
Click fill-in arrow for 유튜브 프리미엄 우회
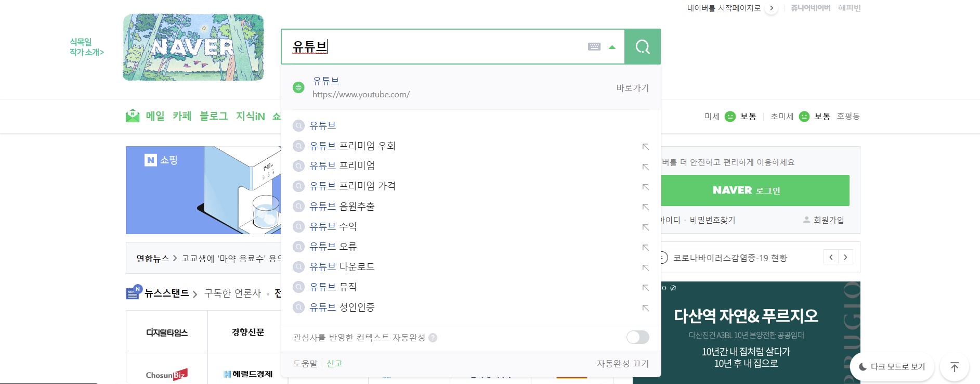click(645, 147)
